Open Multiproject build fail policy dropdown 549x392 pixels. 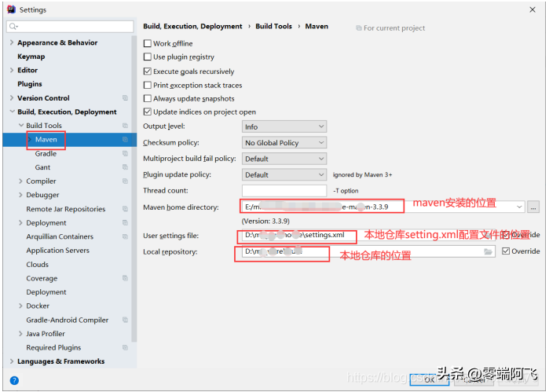(284, 159)
